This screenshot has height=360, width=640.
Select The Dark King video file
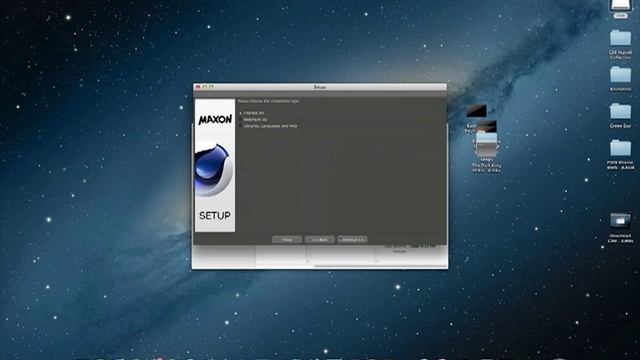click(x=486, y=149)
